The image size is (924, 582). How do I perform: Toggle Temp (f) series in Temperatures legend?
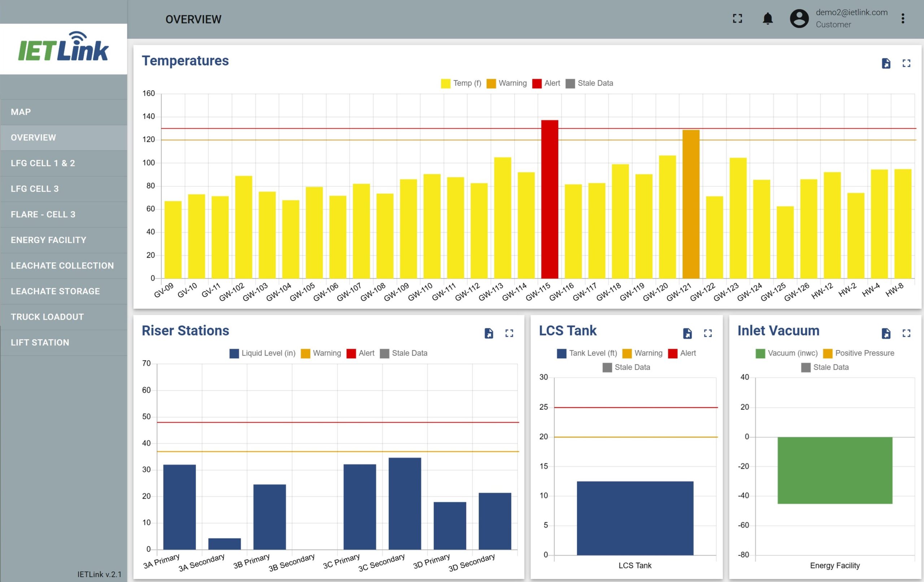tap(461, 83)
